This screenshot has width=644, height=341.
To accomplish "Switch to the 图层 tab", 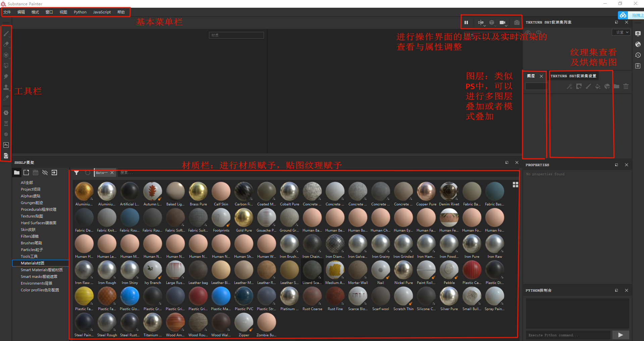I will 531,76.
